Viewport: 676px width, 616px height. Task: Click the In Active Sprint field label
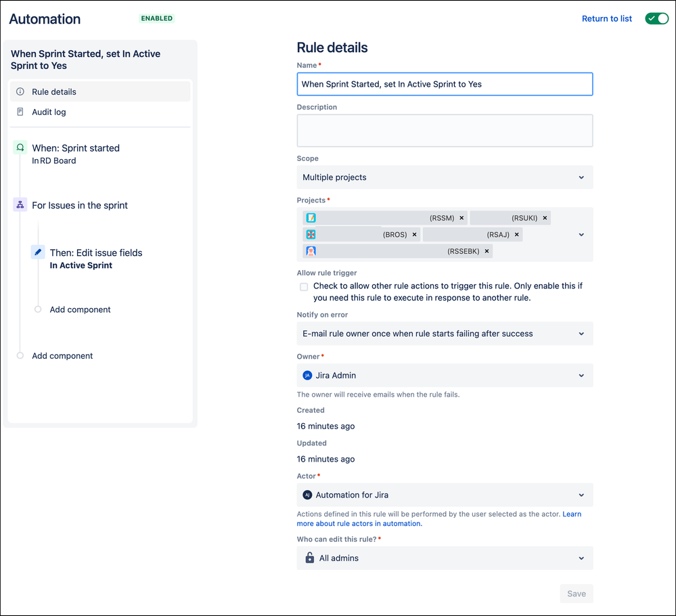pos(81,265)
